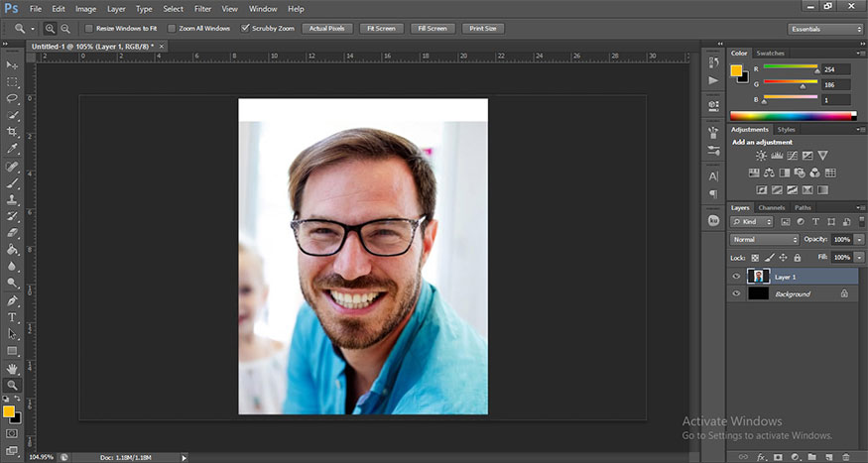This screenshot has height=463, width=868.
Task: Open the Zoom tool preset picker arrow
Action: [33, 28]
